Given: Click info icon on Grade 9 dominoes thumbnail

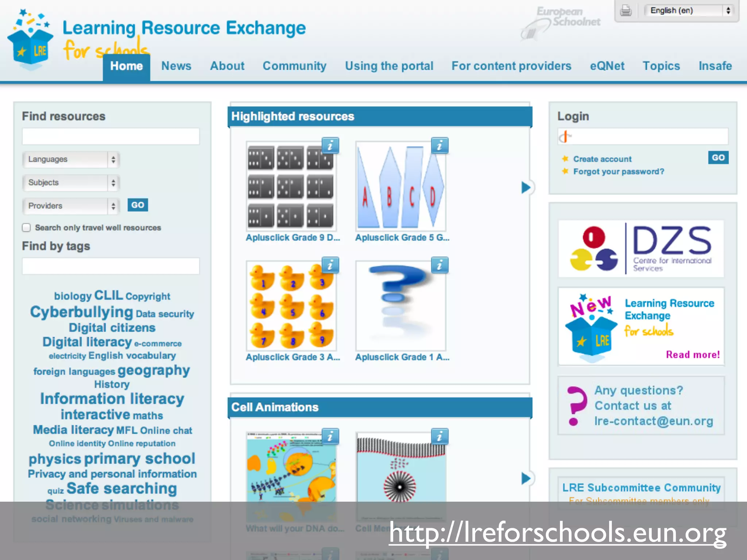Looking at the screenshot, I should pyautogui.click(x=330, y=145).
